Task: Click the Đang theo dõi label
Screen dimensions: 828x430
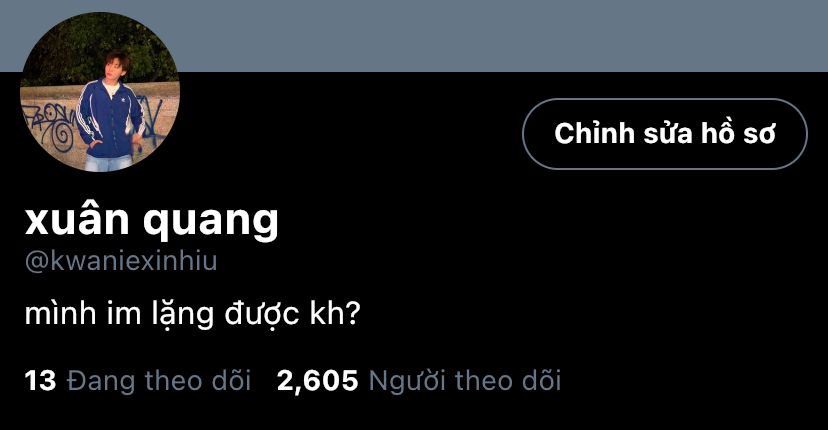Action: pos(159,381)
